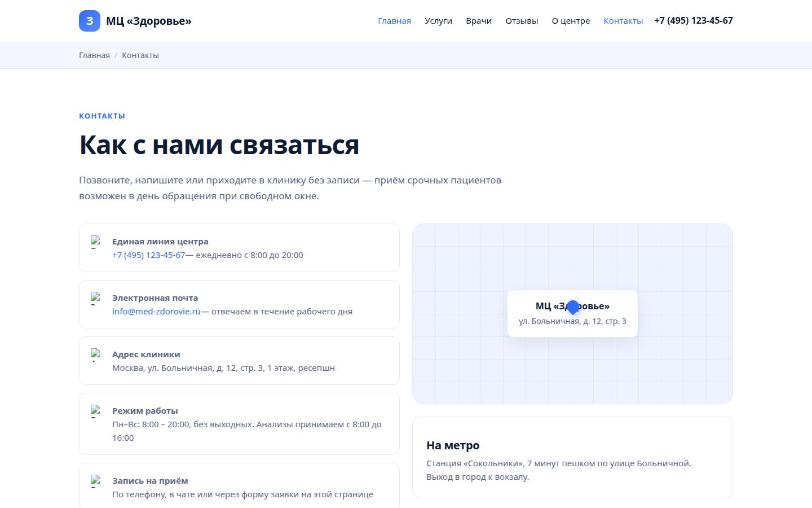Click the «Единая линия центра» card title
Screen dimensions: 812x508
click(160, 242)
